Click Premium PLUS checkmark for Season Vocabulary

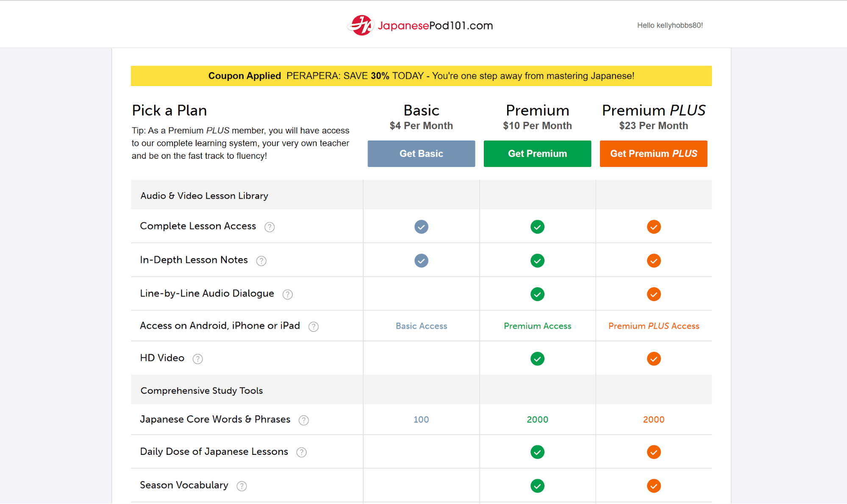(654, 486)
